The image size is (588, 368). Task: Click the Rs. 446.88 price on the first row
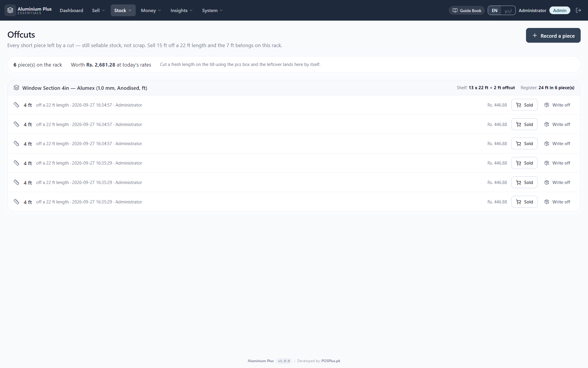pyautogui.click(x=497, y=105)
